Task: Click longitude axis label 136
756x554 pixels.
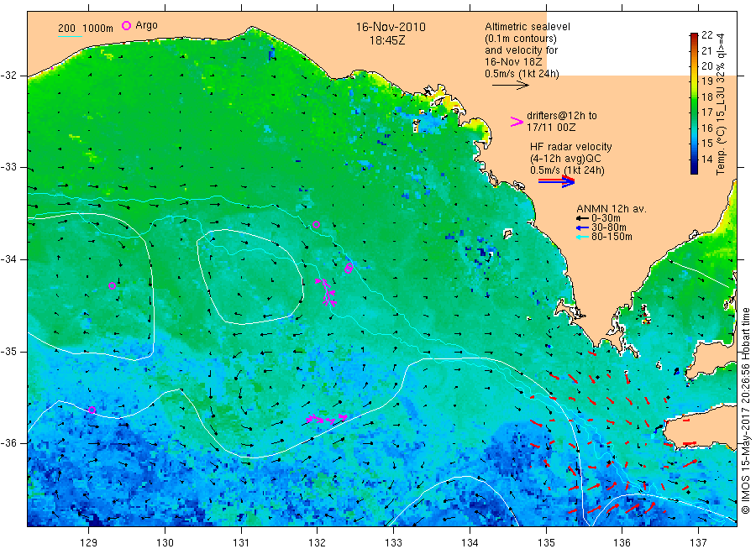Action: (622, 543)
